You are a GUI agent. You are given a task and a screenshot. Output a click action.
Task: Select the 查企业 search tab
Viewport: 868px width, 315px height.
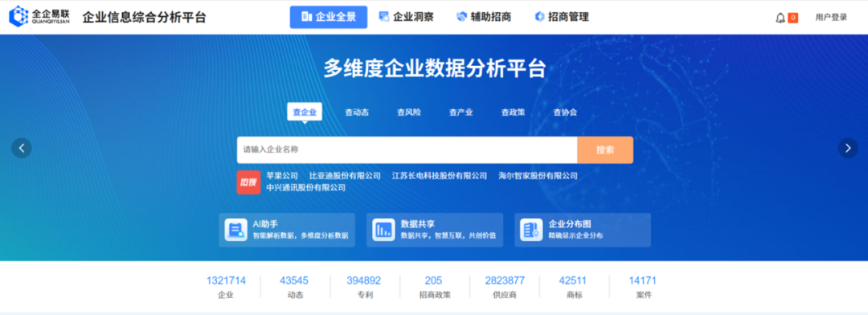coord(305,112)
